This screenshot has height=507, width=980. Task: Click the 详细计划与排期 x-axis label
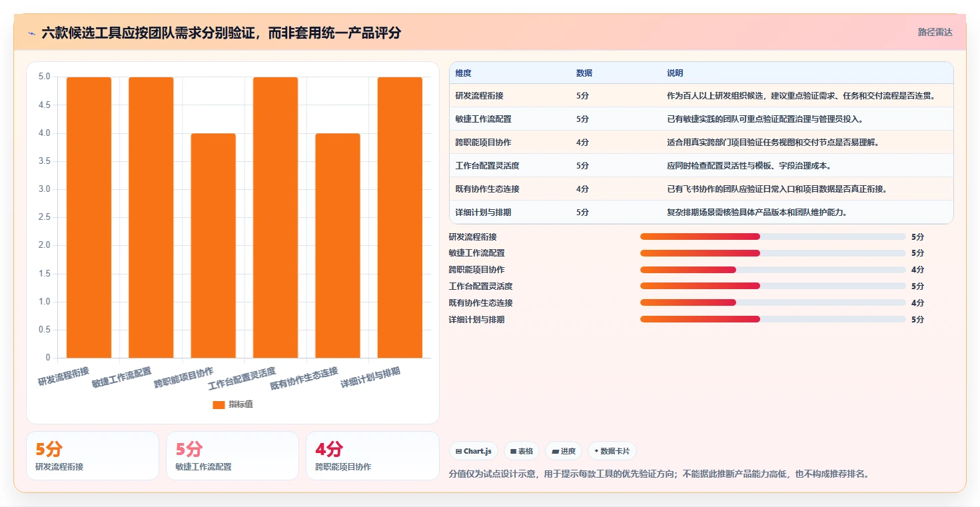[x=371, y=378]
